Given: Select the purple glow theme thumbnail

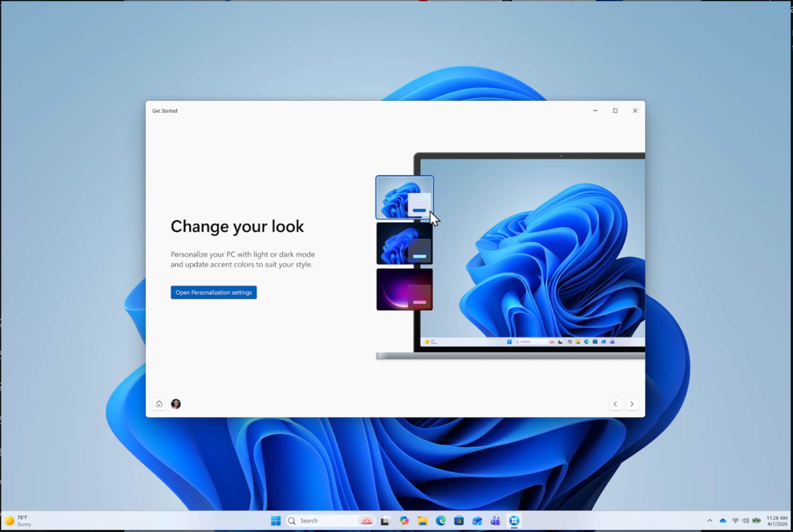Looking at the screenshot, I should 404,289.
